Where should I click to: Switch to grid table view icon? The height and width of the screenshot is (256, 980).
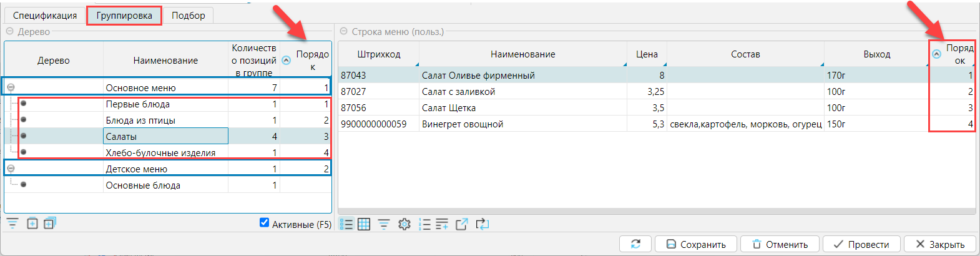(364, 224)
